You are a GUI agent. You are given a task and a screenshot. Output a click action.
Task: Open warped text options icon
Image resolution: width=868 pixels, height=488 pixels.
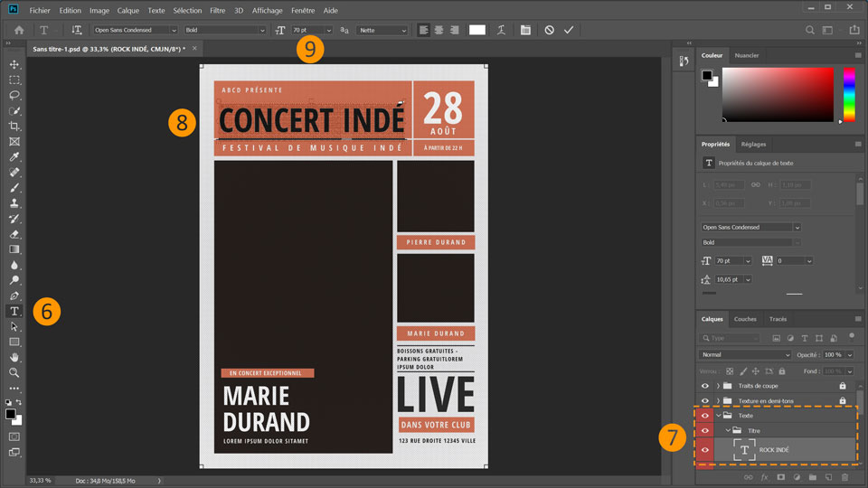(x=501, y=30)
